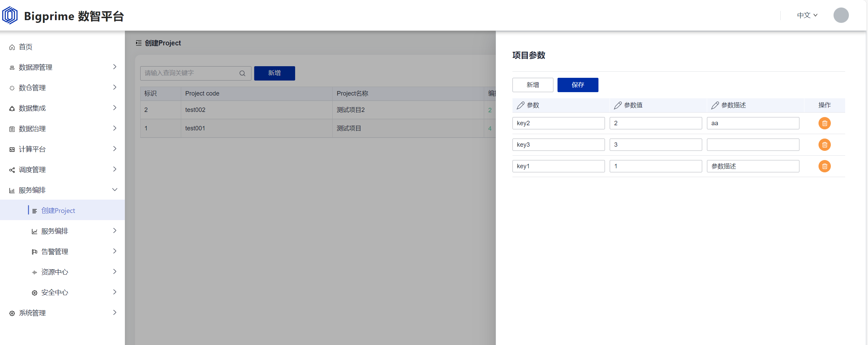Click pencil icon in 参数 column header
The image size is (868, 345).
point(520,105)
